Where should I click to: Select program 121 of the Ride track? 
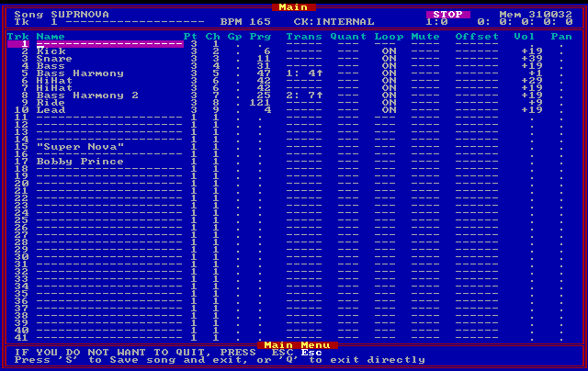[x=260, y=103]
